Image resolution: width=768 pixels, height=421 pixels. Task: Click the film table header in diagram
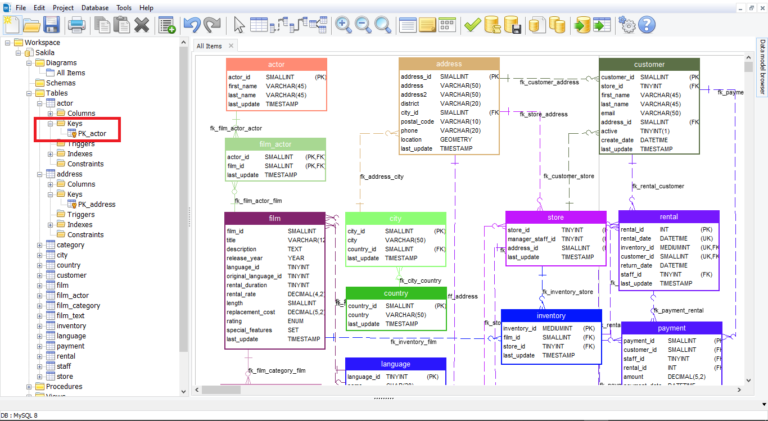(274, 217)
